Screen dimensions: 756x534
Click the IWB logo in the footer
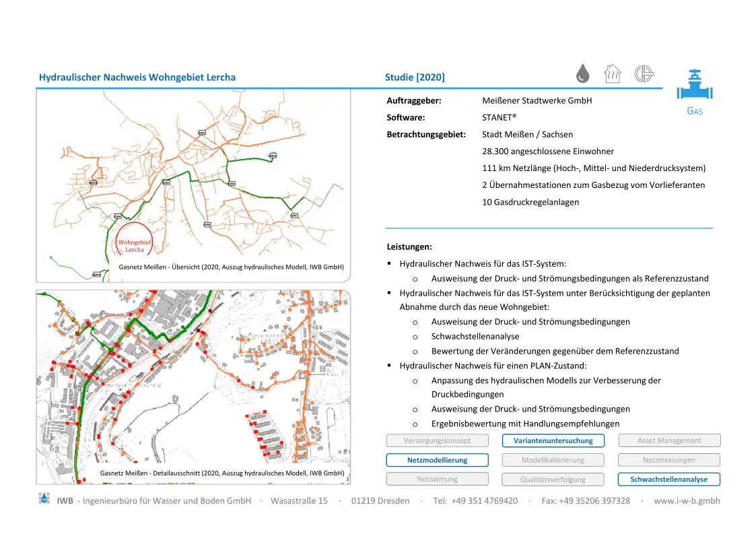click(x=44, y=499)
